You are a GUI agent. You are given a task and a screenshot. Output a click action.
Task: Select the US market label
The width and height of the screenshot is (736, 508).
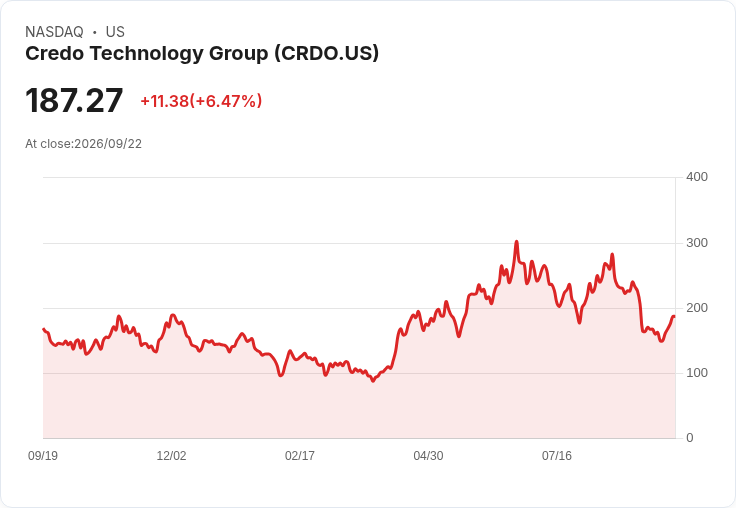point(115,32)
